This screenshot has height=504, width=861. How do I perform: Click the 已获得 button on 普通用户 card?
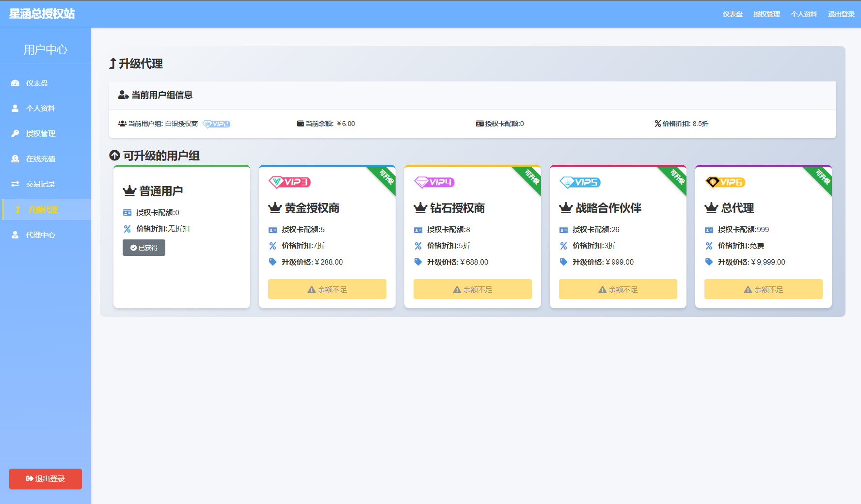(144, 248)
